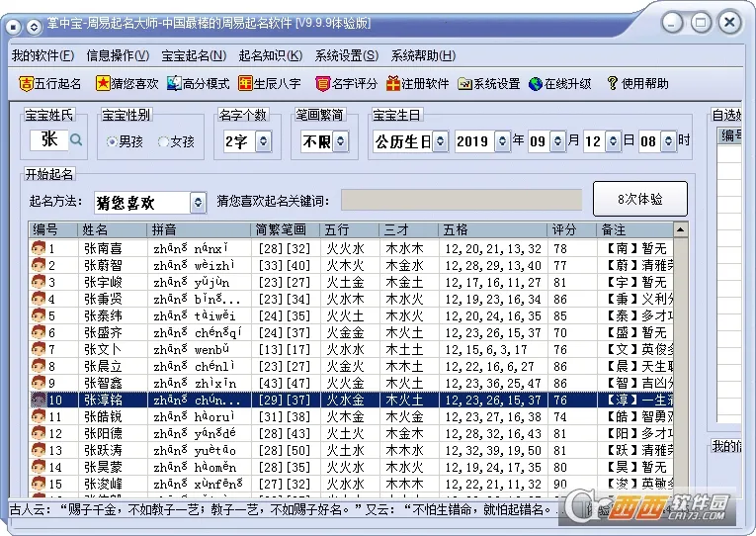Open 使用帮助 question mark icon
756x536 pixels.
pos(613,84)
